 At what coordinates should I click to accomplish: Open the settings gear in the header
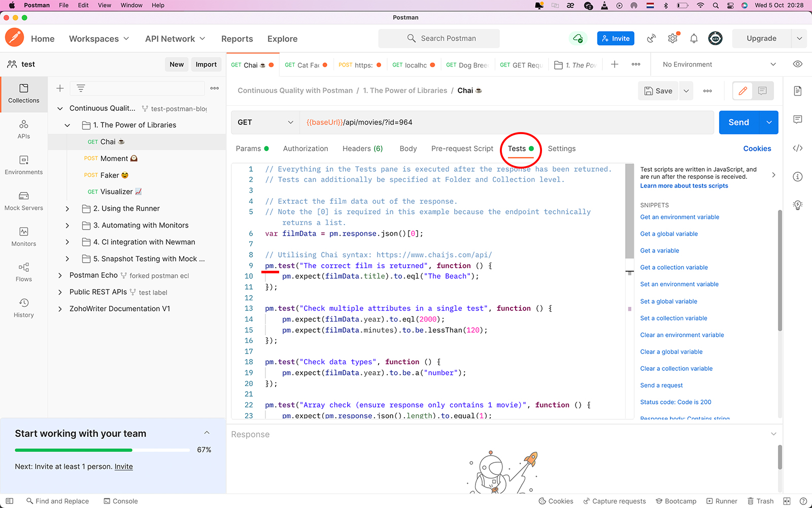[x=673, y=38]
